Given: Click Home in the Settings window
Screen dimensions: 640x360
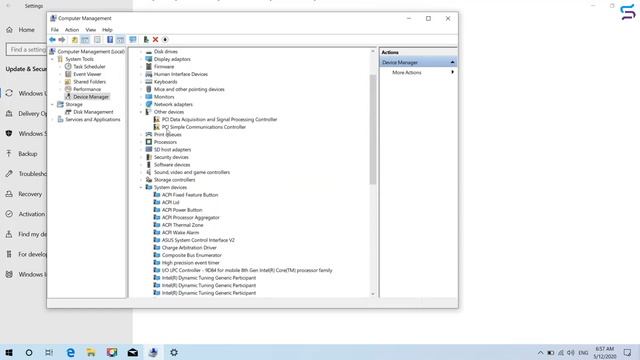Looking at the screenshot, I should (26, 30).
